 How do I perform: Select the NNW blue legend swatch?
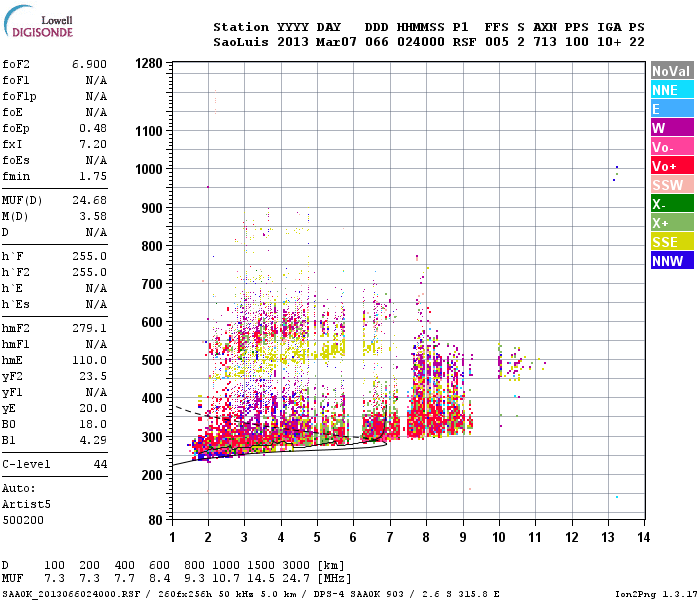pyautogui.click(x=672, y=260)
